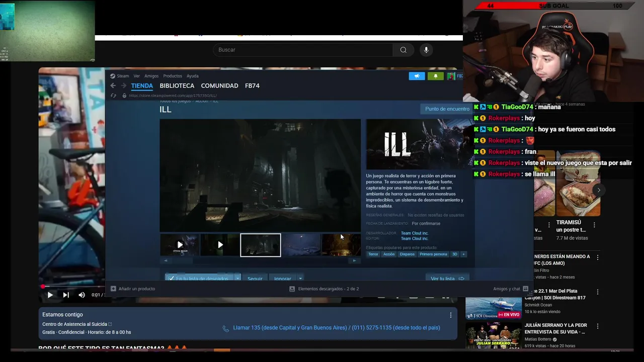
Task: Open Steam announcements megaphone button
Action: [417, 76]
